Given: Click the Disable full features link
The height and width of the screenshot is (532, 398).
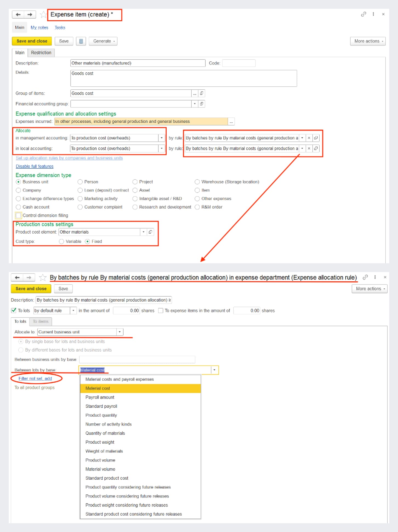Looking at the screenshot, I should pyautogui.click(x=35, y=166).
